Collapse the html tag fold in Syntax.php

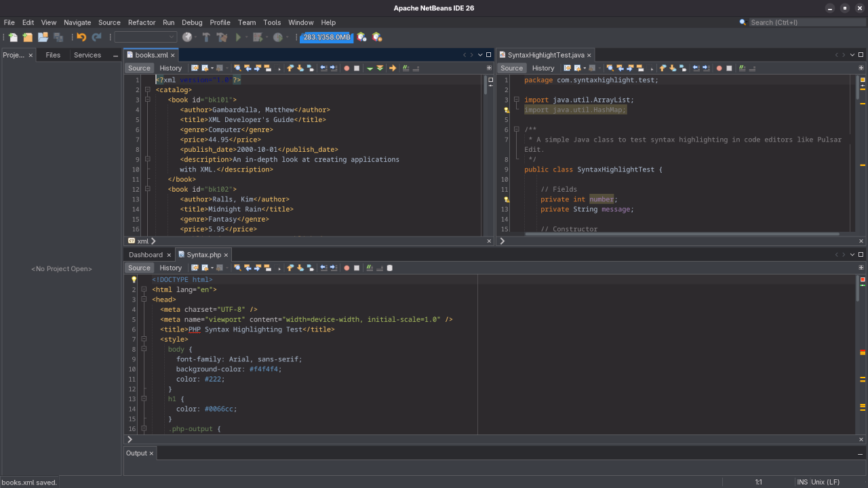(x=144, y=289)
